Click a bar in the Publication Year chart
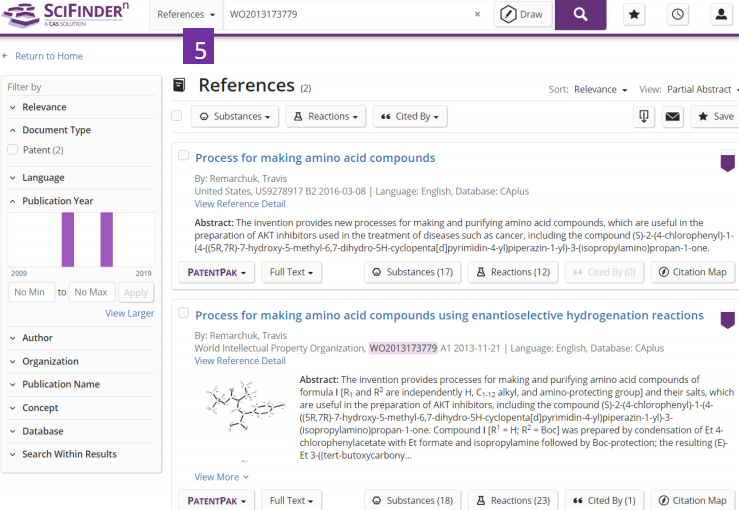This screenshot has width=739, height=510. tap(68, 240)
